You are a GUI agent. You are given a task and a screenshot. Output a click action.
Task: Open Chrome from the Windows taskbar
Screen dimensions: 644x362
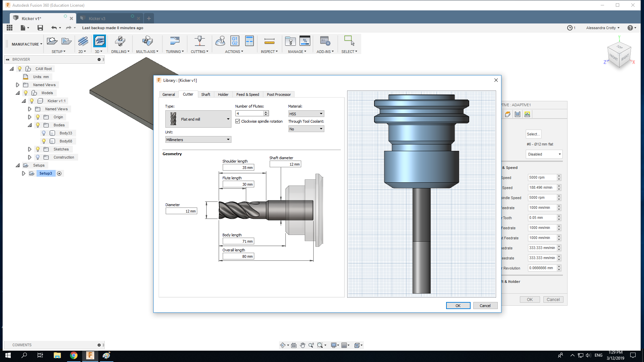coord(74,355)
